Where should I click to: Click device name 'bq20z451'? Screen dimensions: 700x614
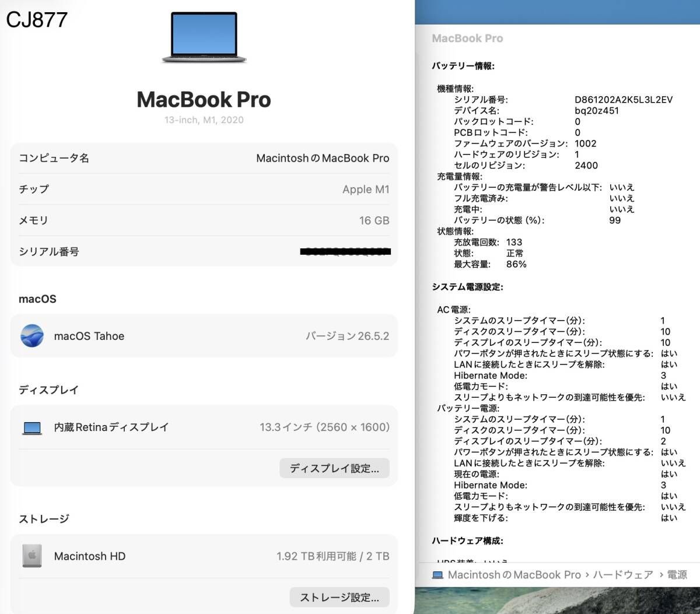pos(597,111)
